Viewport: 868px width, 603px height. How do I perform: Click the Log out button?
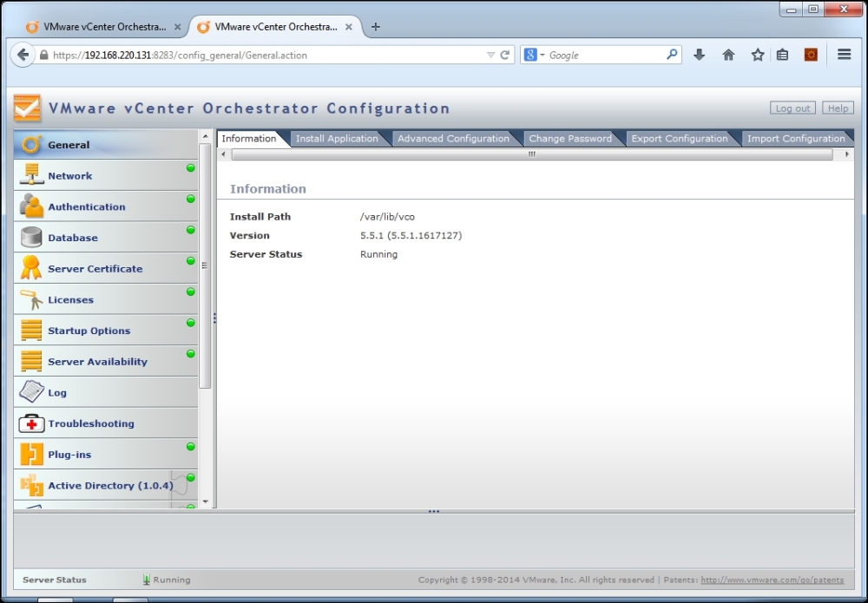pyautogui.click(x=792, y=108)
